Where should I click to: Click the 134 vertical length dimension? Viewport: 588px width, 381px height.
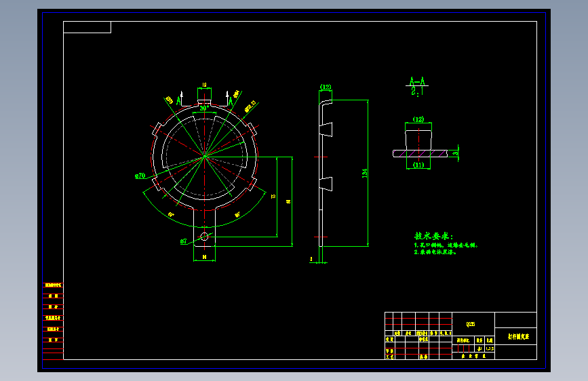point(364,173)
